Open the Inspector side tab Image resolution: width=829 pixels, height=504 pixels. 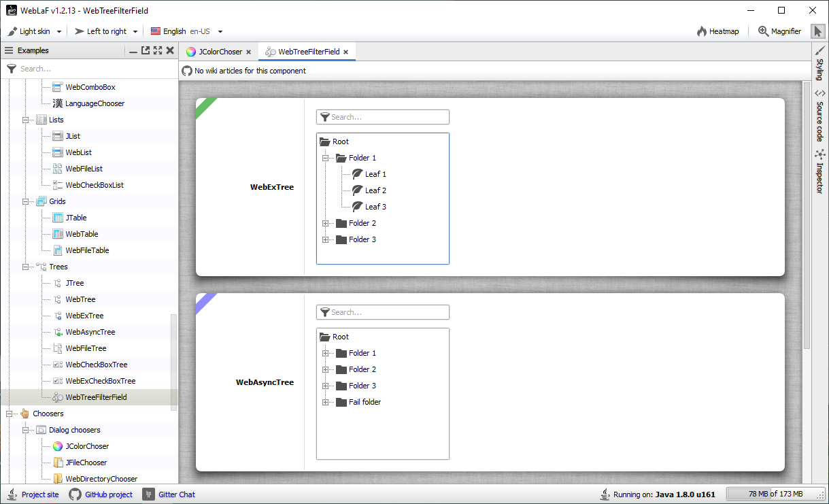click(819, 171)
